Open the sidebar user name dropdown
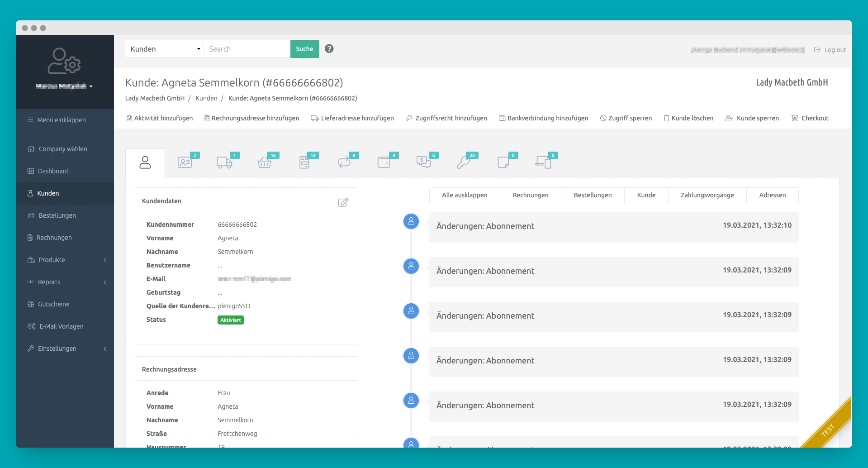 [x=64, y=86]
